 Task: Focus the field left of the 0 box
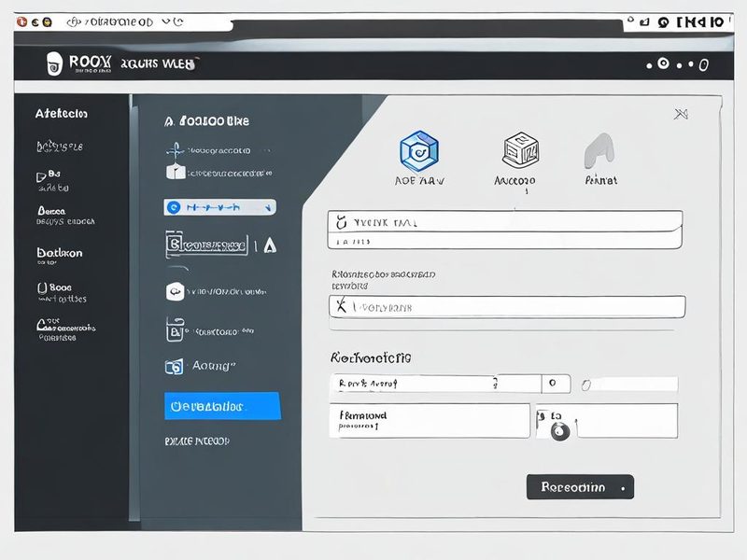pos(435,384)
